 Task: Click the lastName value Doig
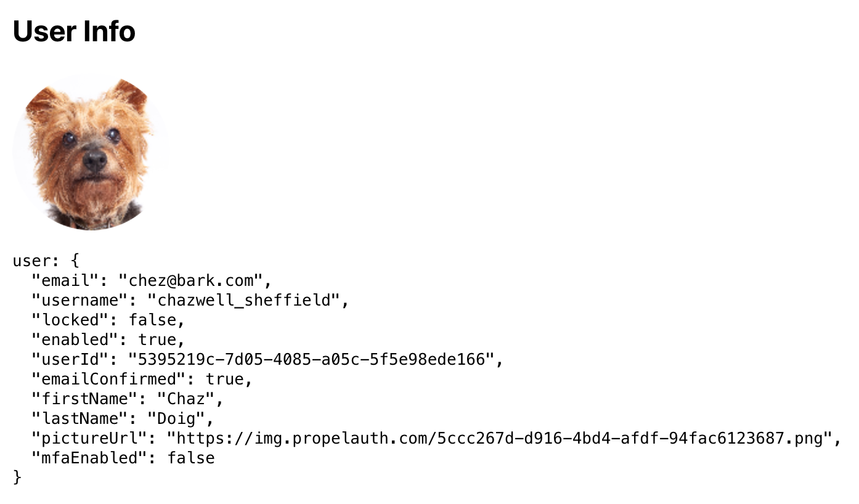(176, 419)
